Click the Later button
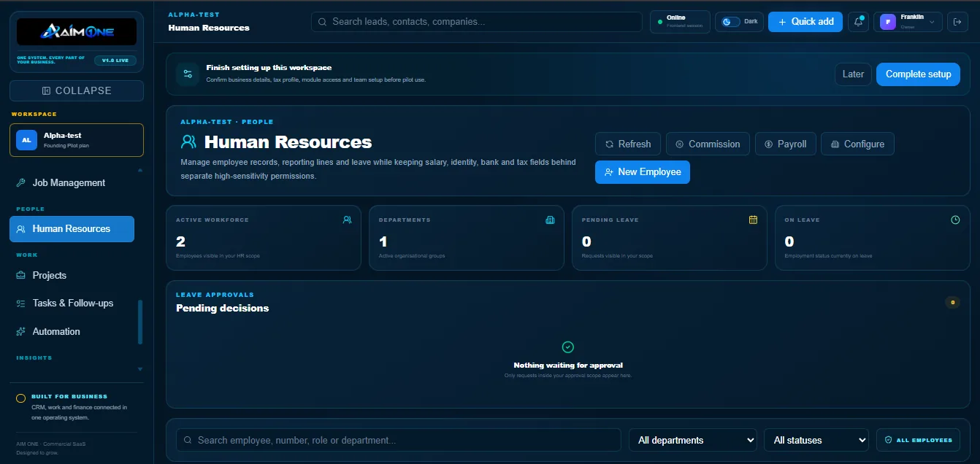Screen dimensions: 980x464 [853, 74]
